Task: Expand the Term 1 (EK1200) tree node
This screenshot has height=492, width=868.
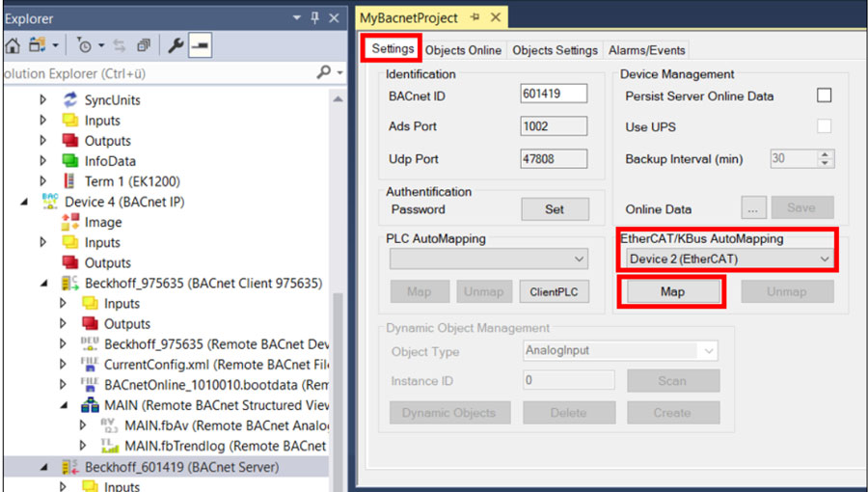Action: click(42, 181)
